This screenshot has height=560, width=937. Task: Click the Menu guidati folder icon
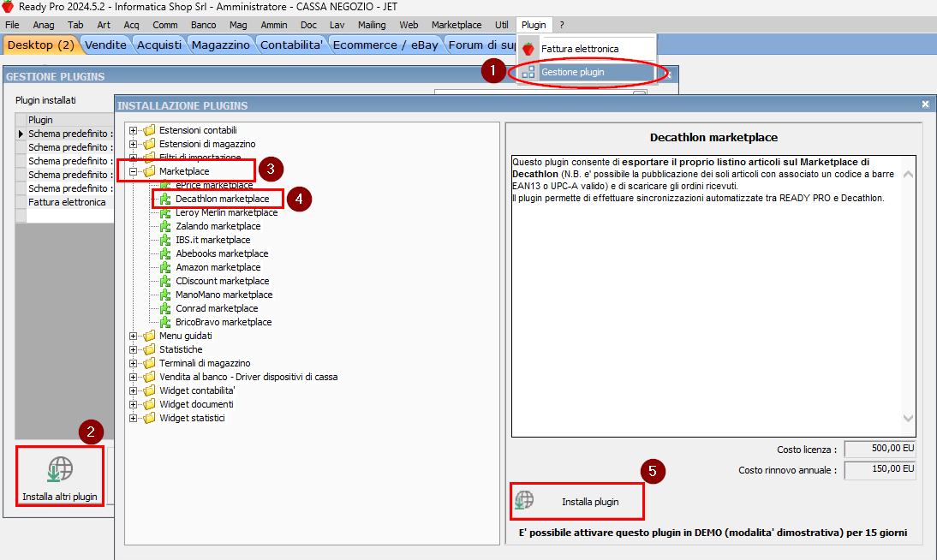point(149,336)
